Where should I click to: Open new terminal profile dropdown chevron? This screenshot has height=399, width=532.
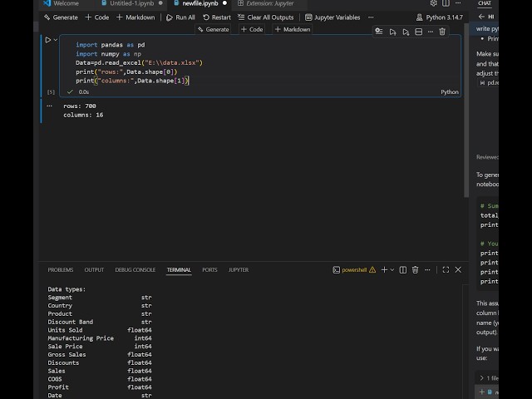point(392,269)
